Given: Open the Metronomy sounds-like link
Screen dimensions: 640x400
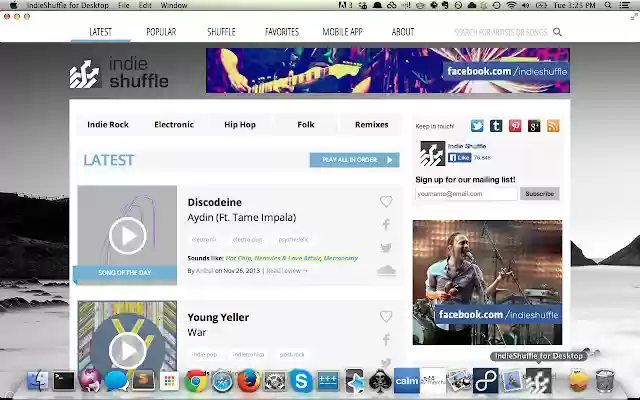Looking at the screenshot, I should point(340,258).
